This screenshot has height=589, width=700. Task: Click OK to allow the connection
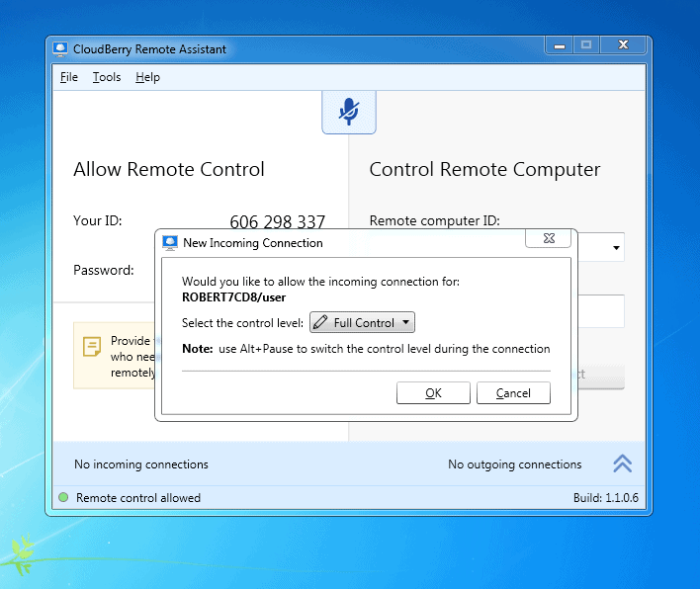433,392
